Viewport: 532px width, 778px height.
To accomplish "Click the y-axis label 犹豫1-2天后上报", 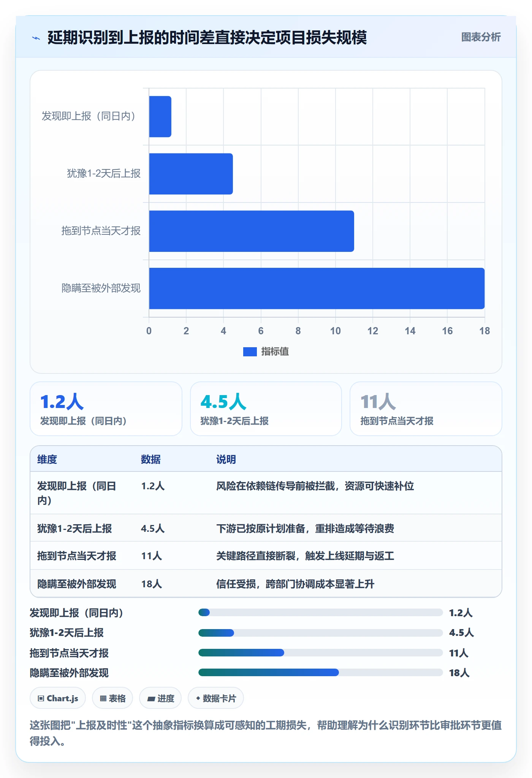I will point(104,174).
